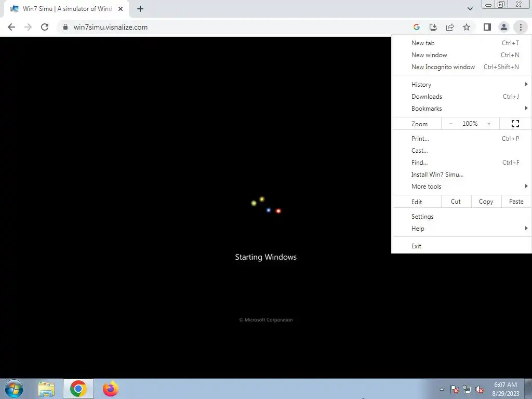This screenshot has height=399, width=532.
Task: Decrease zoom with minus button
Action: click(x=451, y=124)
